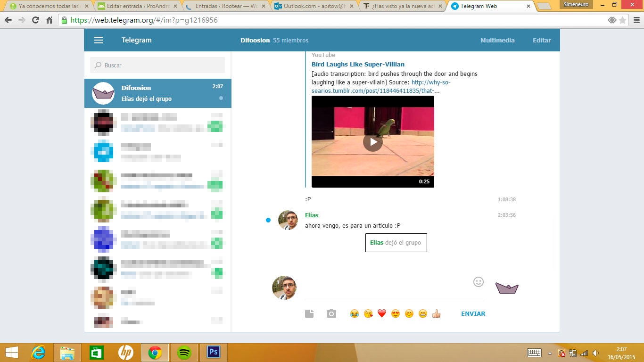Insert the red heart emoji

point(382,313)
